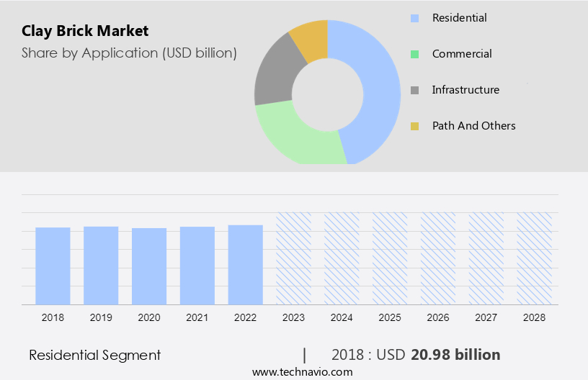Image resolution: width=588 pixels, height=380 pixels.
Task: Select the Commercial legend label
Action: 462,53
